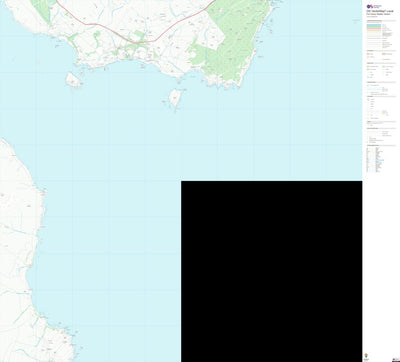Click the cyan band in legend colour key

(374, 26)
